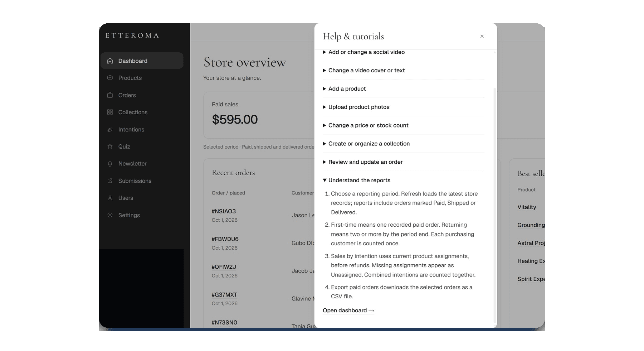Screen dimensions: 644x351
Task: Click the Quiz star icon
Action: point(110,146)
